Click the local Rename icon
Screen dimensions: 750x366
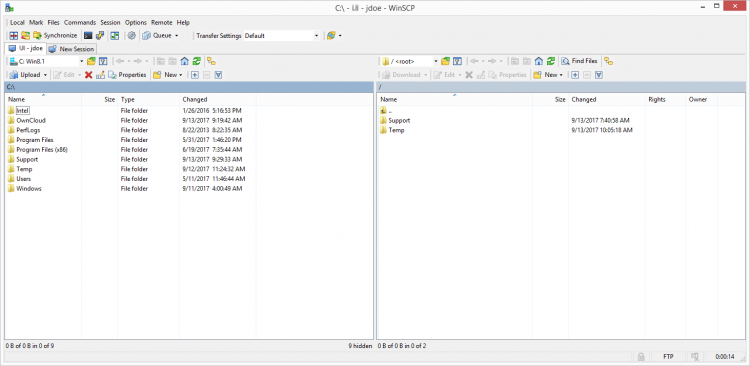(100, 75)
